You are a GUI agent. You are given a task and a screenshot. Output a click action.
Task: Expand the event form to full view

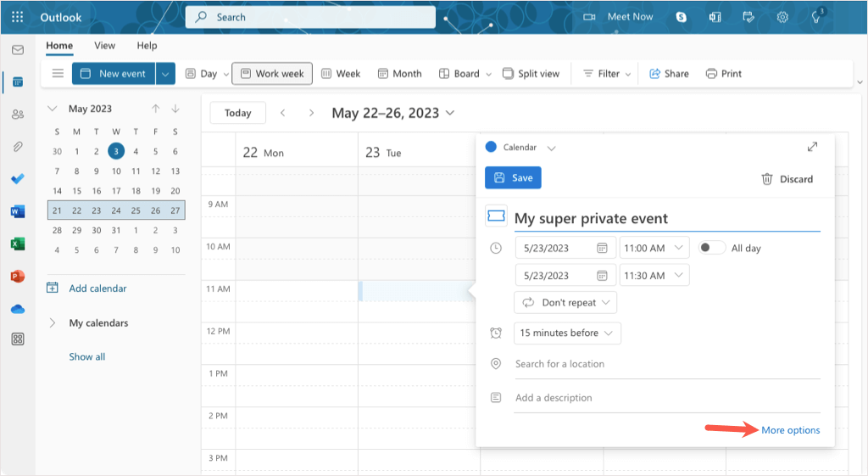(812, 147)
